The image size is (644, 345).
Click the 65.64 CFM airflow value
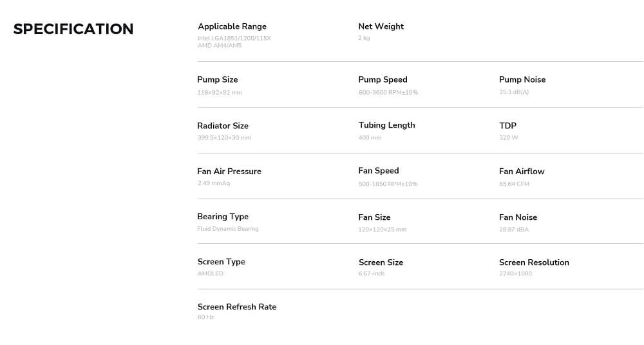(514, 184)
